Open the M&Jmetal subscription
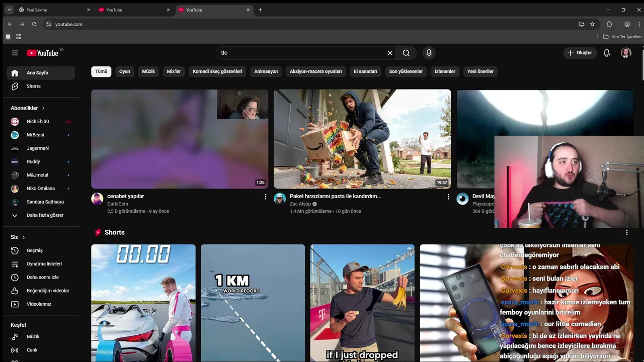Screen dimensions: 644x362 tap(41, 175)
